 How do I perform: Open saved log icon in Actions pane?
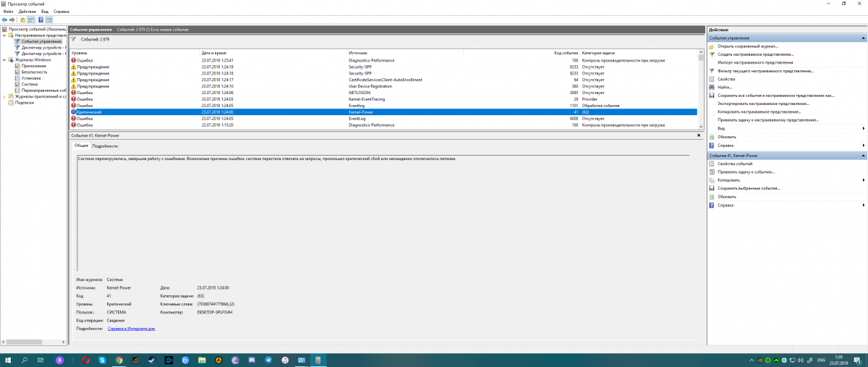(712, 46)
